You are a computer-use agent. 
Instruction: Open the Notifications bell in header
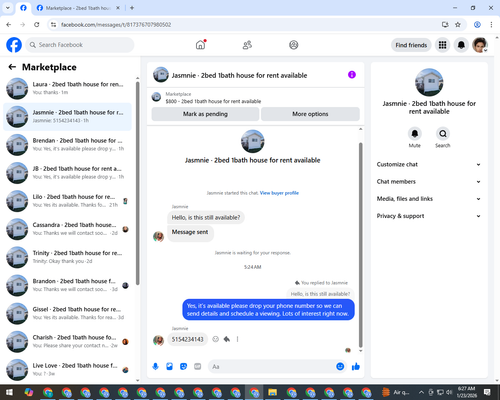coord(461,45)
